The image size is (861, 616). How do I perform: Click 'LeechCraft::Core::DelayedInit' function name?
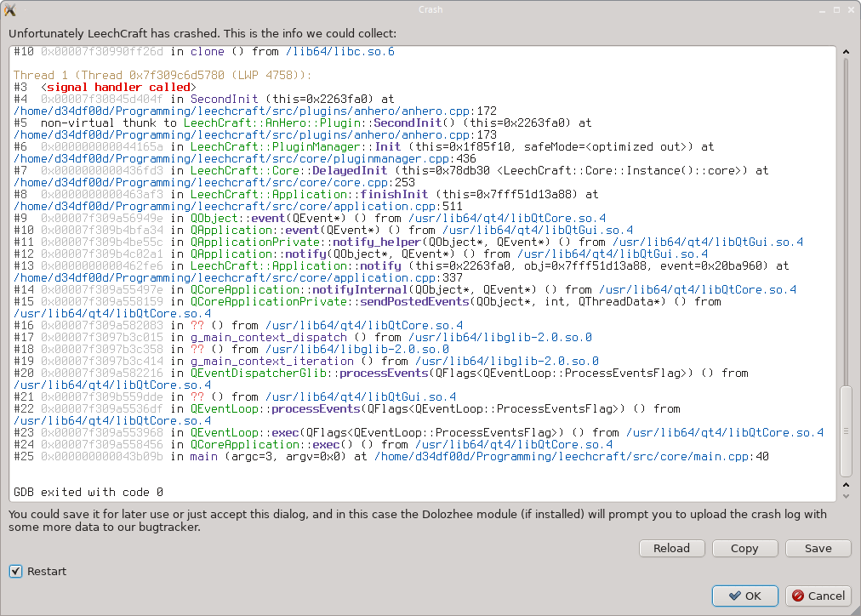tap(288, 171)
